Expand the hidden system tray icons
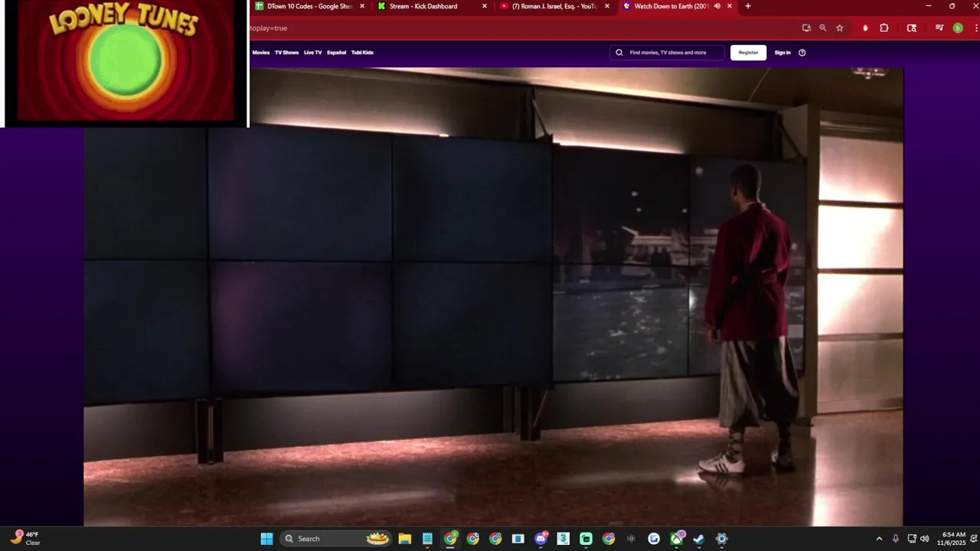 pos(879,539)
